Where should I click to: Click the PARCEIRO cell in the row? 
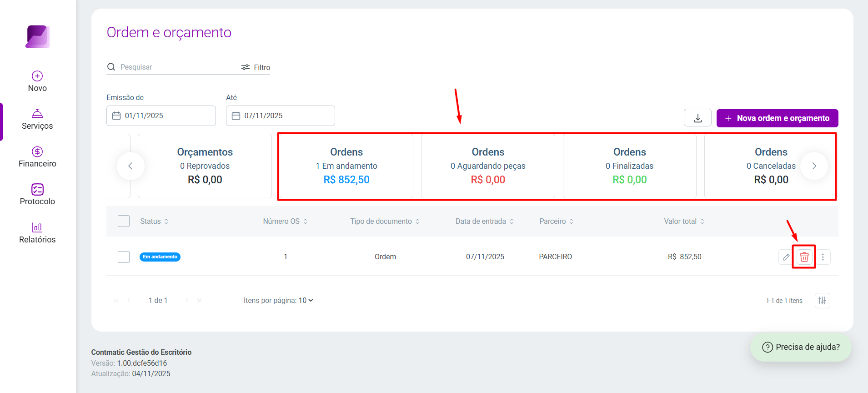(x=555, y=257)
